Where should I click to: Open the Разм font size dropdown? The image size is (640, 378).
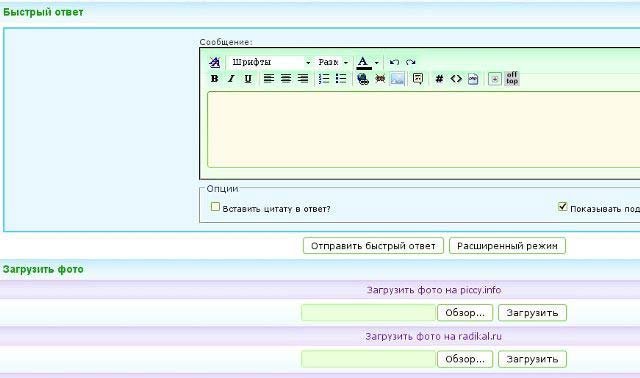pos(333,62)
